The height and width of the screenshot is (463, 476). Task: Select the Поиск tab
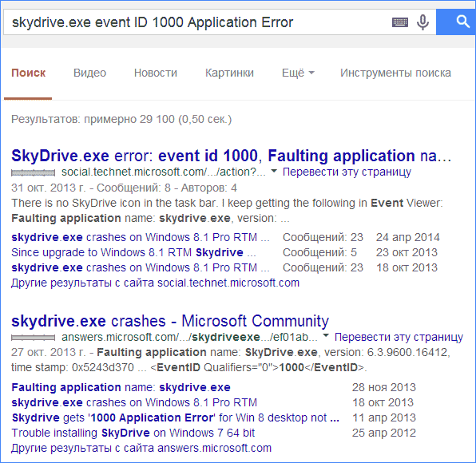point(28,73)
